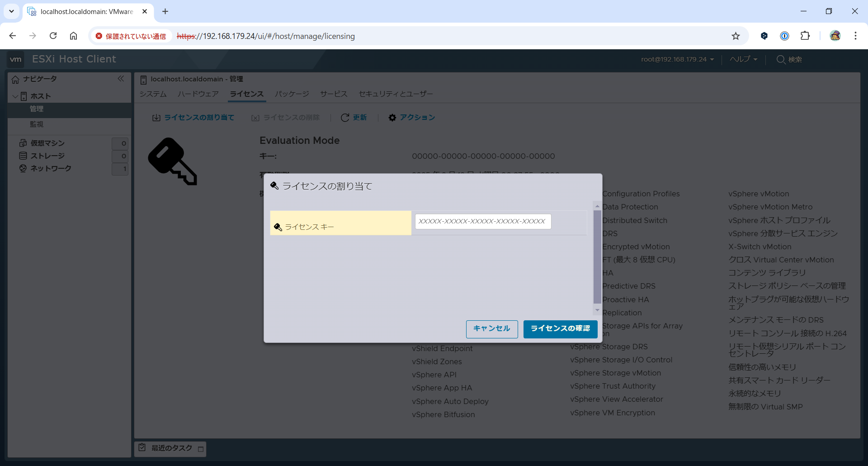Click the vSphere VM Encryption text
This screenshot has width=868, height=466.
(613, 413)
